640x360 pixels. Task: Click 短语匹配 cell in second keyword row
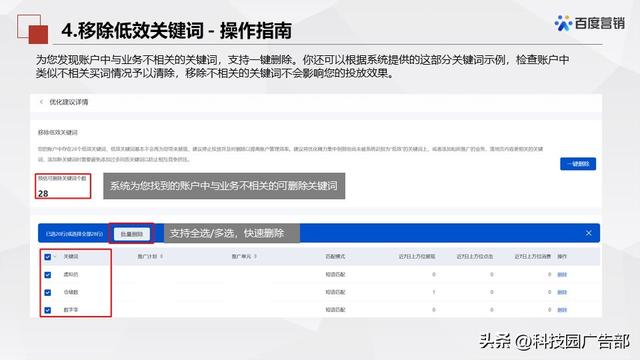pos(335,292)
